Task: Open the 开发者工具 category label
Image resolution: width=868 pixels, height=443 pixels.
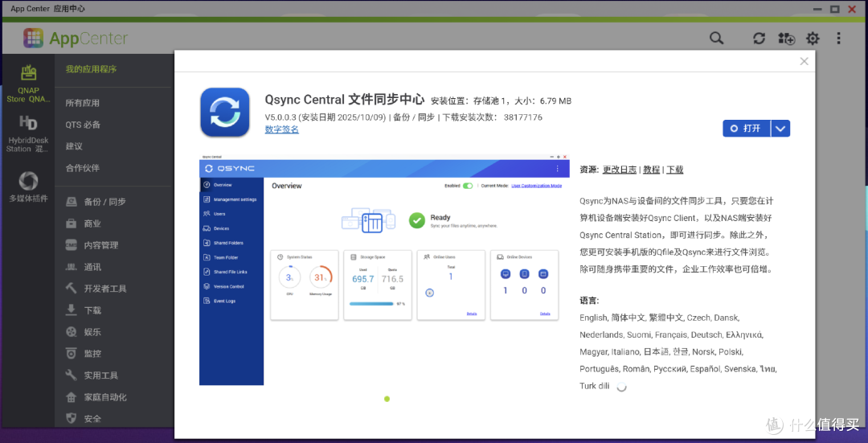Action: pos(105,289)
